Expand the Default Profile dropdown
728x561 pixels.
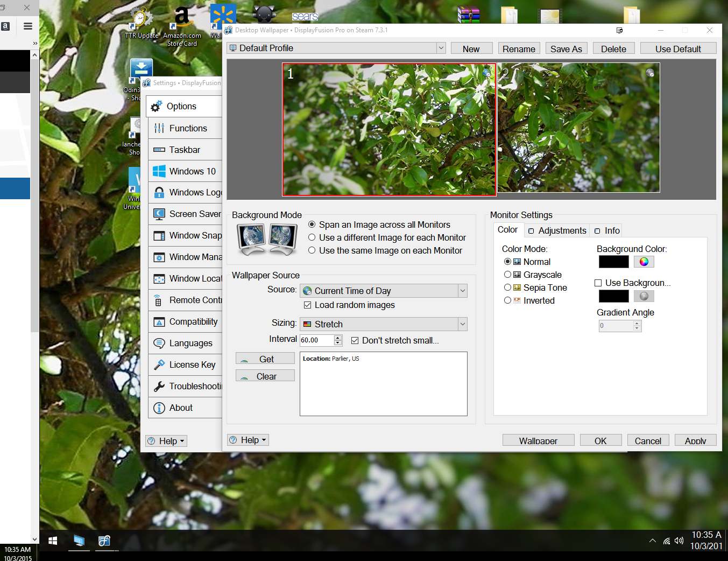click(x=441, y=48)
